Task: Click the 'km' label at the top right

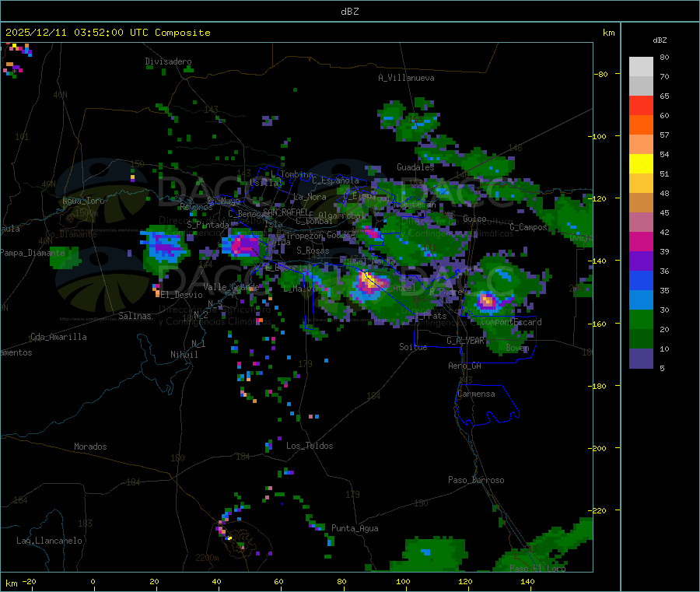Action: (608, 33)
